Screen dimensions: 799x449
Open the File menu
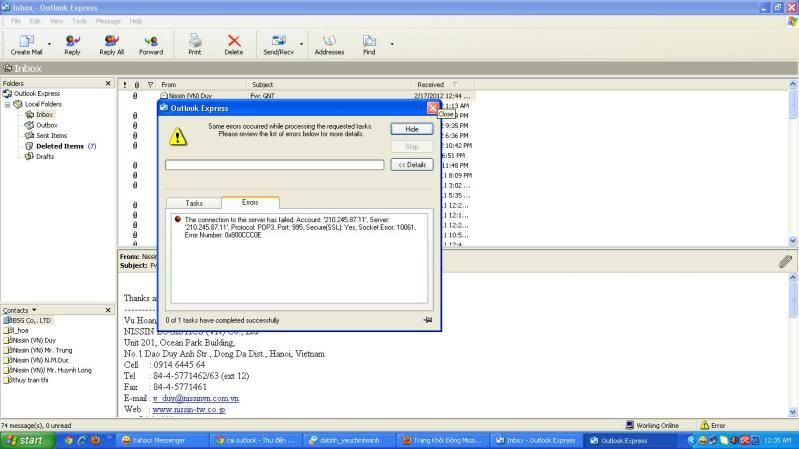click(16, 21)
